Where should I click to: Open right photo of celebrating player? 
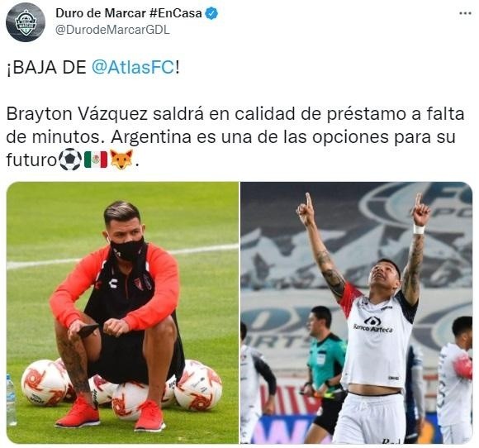point(356,312)
